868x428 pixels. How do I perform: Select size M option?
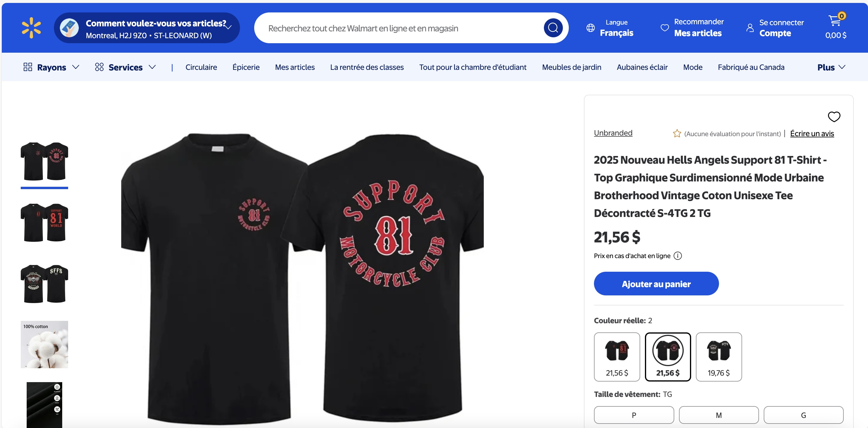pos(718,415)
